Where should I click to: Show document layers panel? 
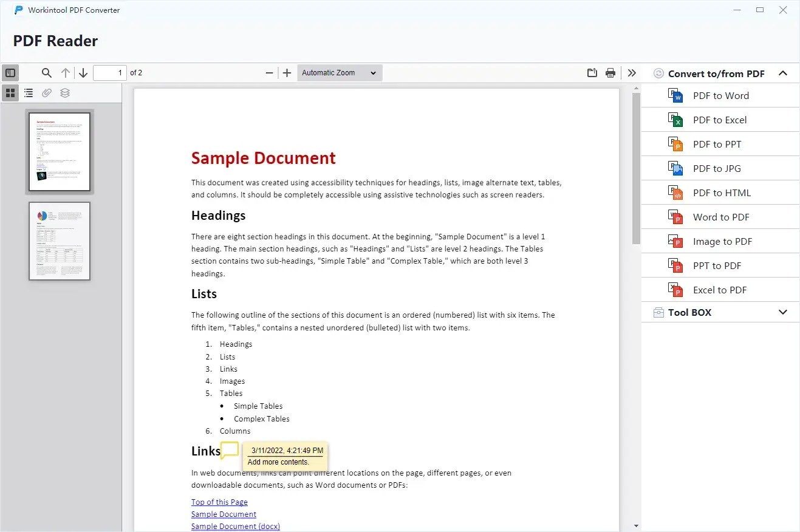[x=65, y=93]
